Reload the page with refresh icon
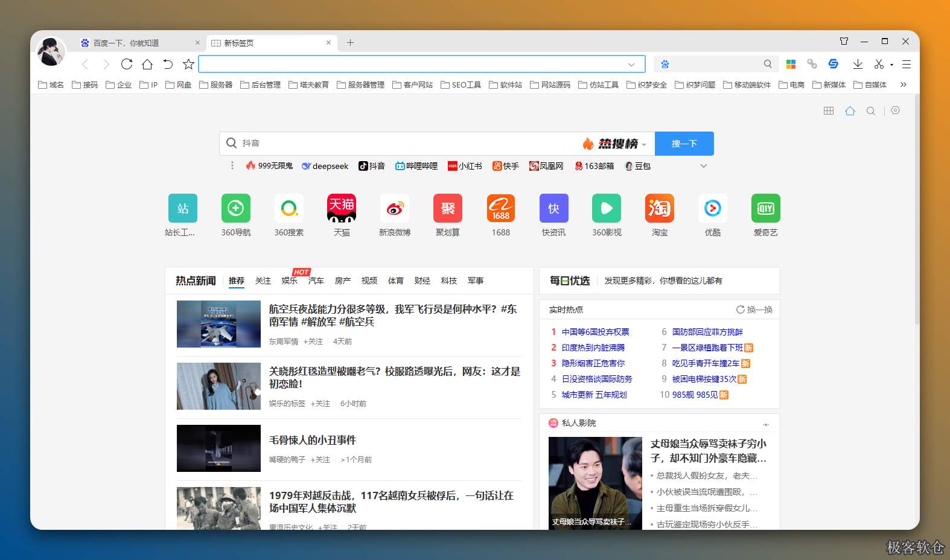 [127, 64]
